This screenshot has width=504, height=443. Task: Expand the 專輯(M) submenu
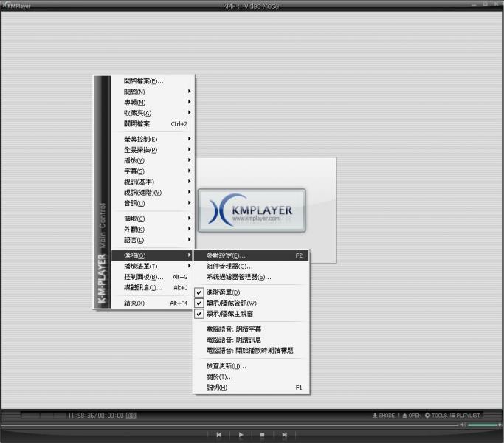[x=152, y=103]
